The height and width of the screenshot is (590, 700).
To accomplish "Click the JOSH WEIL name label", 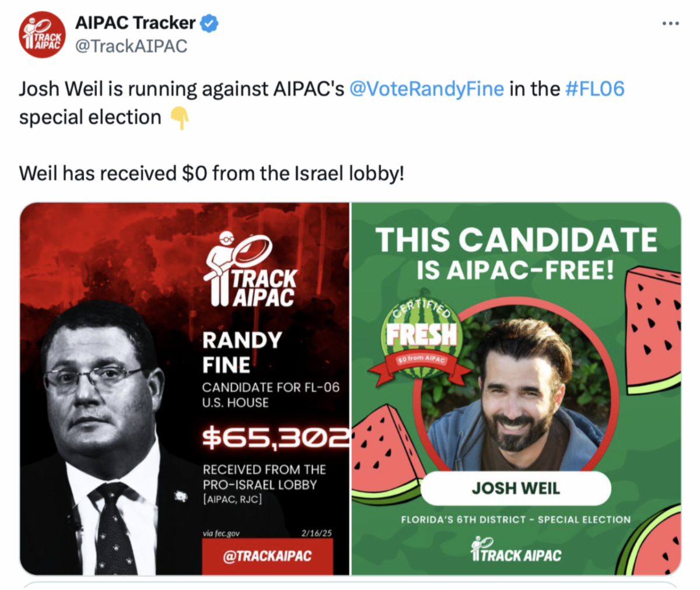I will (x=516, y=488).
